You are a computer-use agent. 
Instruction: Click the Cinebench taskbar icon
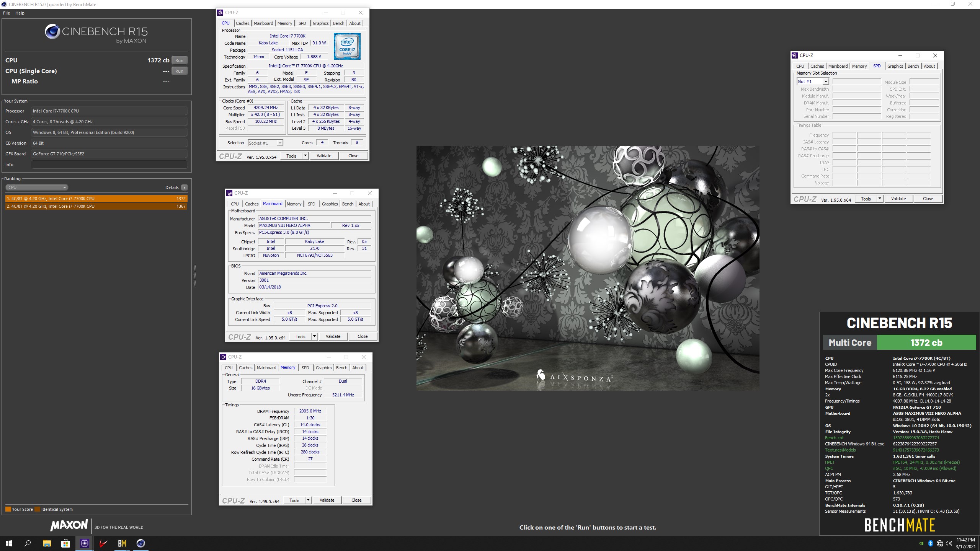coord(140,543)
